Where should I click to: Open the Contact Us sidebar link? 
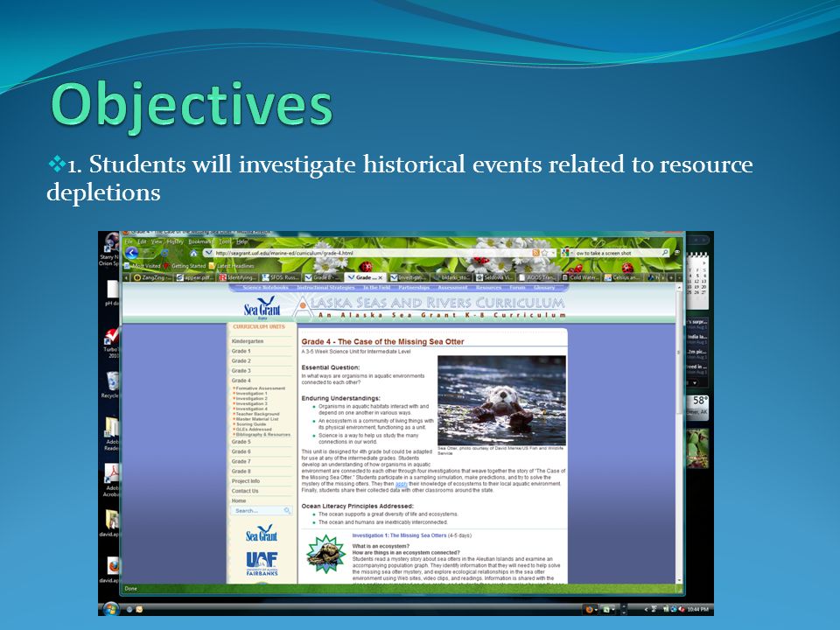[245, 491]
